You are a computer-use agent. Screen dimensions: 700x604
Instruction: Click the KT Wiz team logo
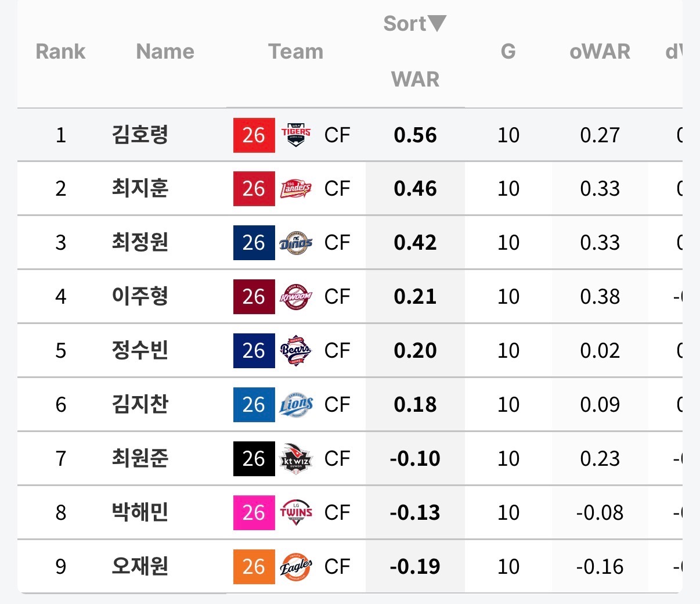point(296,459)
